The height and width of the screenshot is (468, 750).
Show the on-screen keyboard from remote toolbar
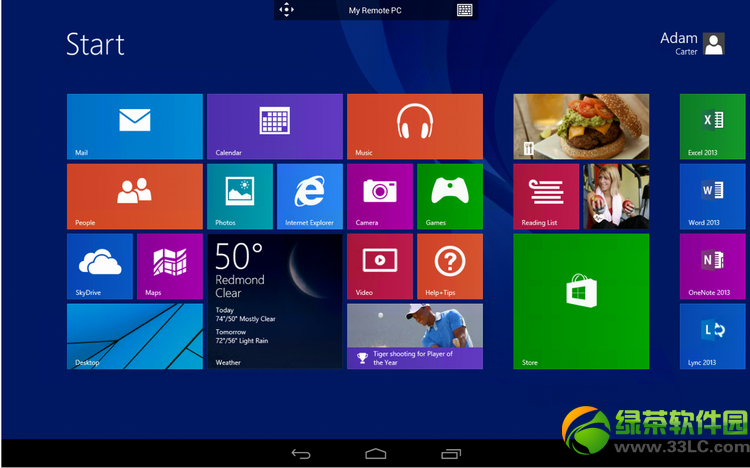pyautogui.click(x=464, y=10)
